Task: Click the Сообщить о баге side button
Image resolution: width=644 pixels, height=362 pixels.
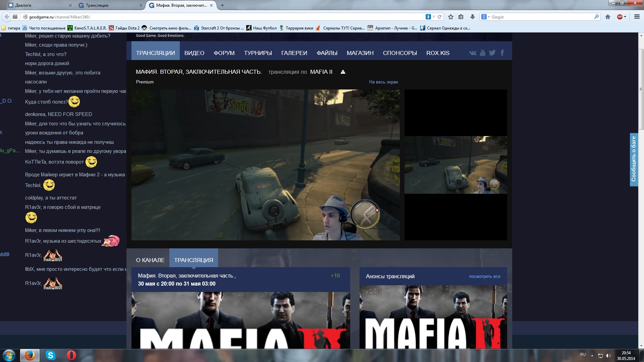Action: pos(634,159)
